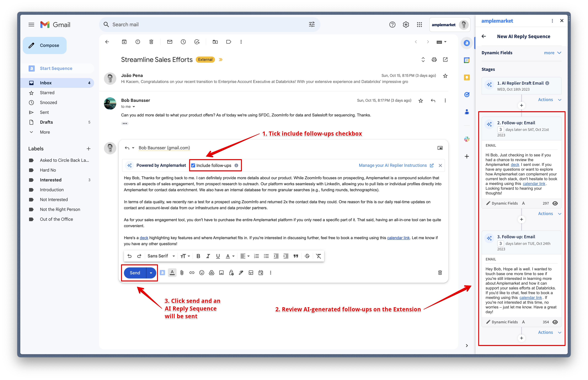Open the send options dropdown arrow
The height and width of the screenshot is (380, 588).
[151, 273]
